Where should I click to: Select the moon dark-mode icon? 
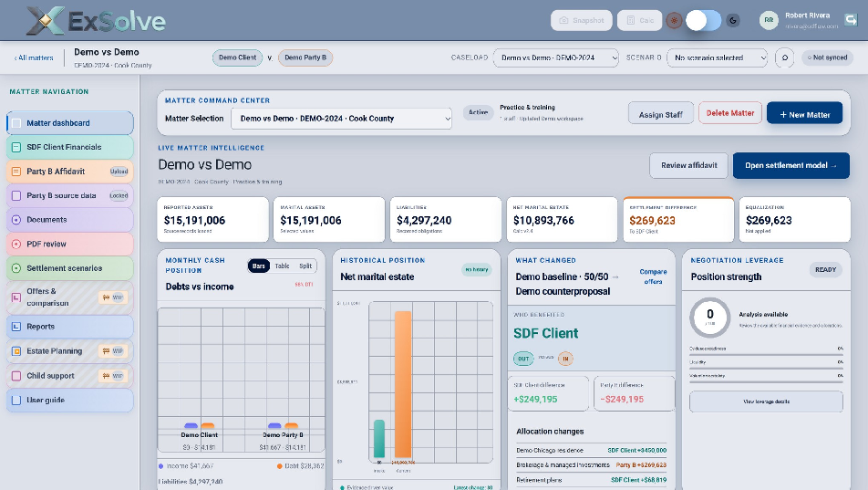tap(733, 20)
